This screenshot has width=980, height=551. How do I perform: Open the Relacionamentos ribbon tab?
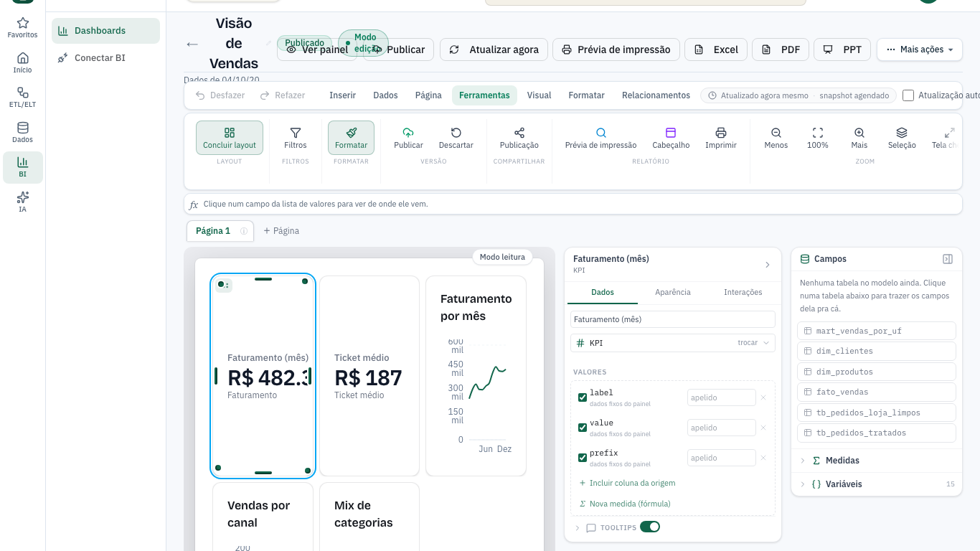click(656, 95)
